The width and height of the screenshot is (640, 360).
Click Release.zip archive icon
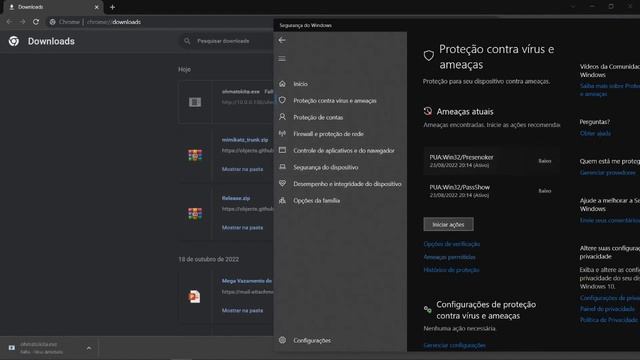coord(195,213)
